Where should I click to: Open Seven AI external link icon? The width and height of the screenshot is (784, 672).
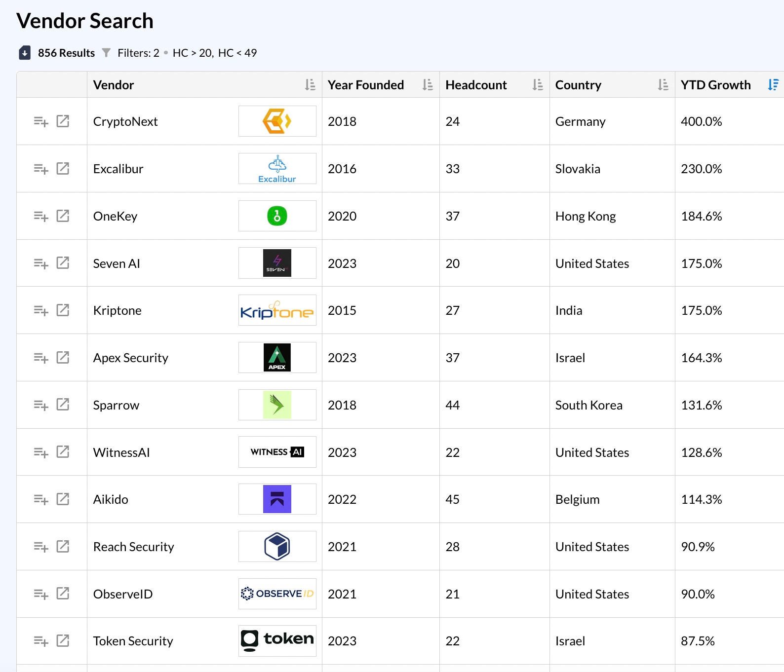(x=63, y=262)
